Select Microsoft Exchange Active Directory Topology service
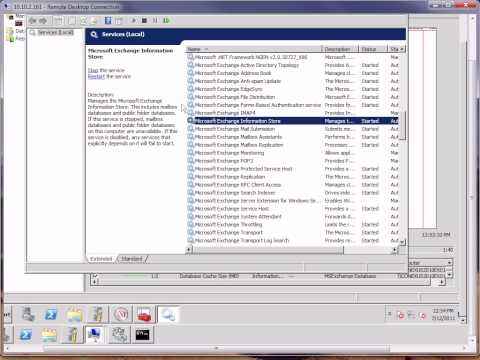The image size is (480, 360). click(293, 65)
